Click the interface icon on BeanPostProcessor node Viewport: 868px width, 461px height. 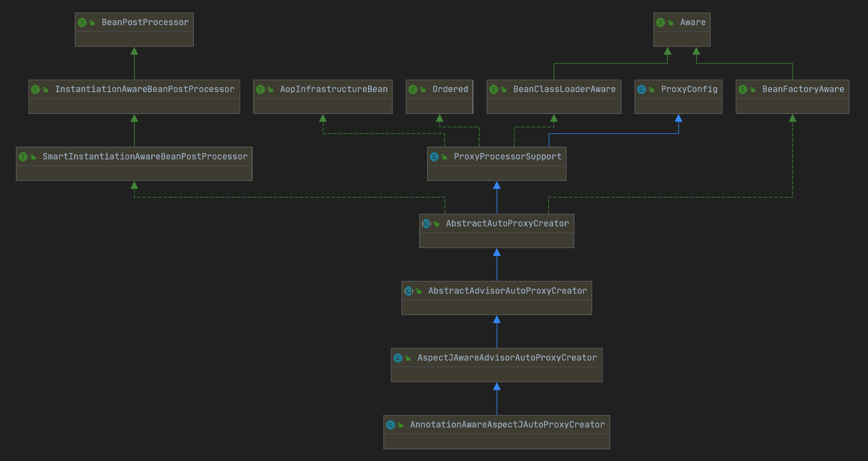point(82,22)
